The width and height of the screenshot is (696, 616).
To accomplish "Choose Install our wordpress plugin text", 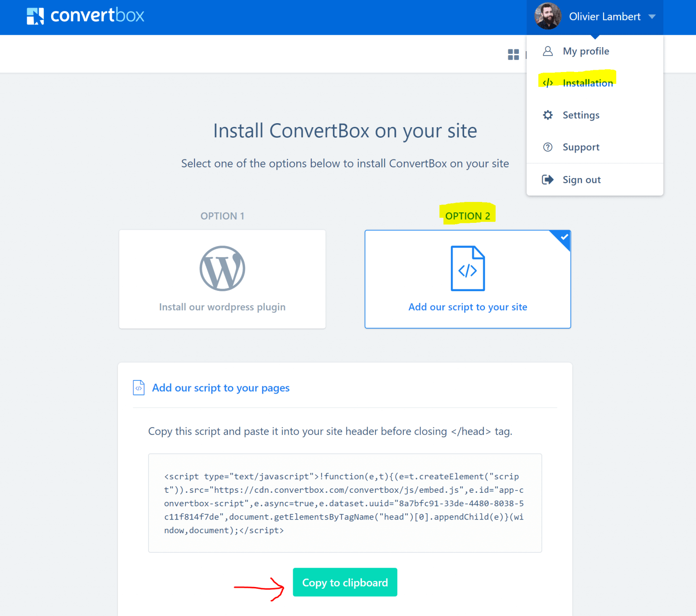I will pos(222,307).
